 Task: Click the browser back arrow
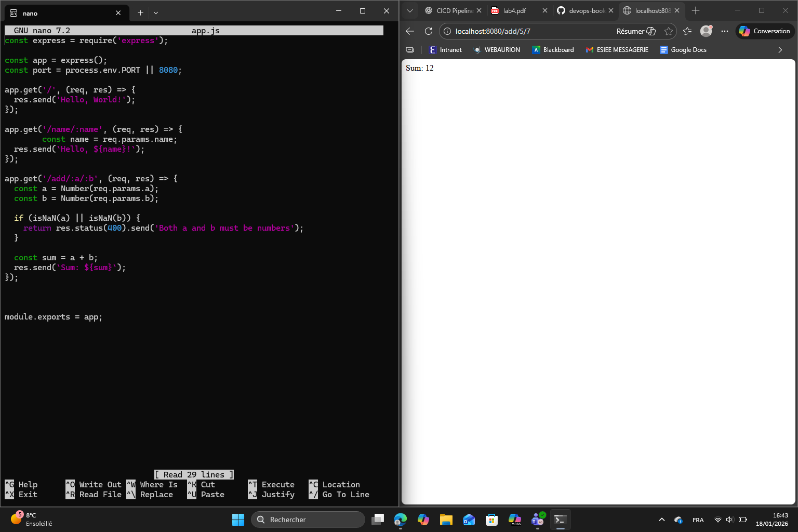coord(410,31)
